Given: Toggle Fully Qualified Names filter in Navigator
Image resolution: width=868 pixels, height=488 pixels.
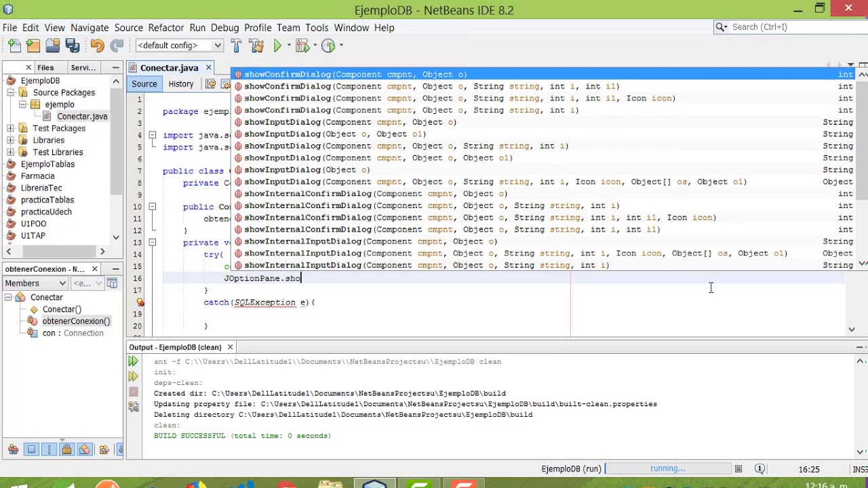Looking at the screenshot, I should point(104,449).
